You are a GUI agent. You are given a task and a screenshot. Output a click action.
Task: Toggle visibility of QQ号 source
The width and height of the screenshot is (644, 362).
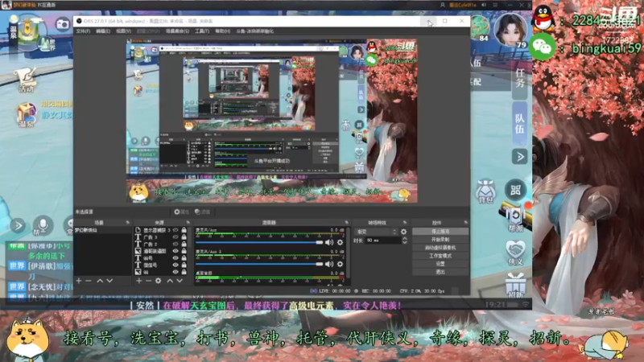175,258
